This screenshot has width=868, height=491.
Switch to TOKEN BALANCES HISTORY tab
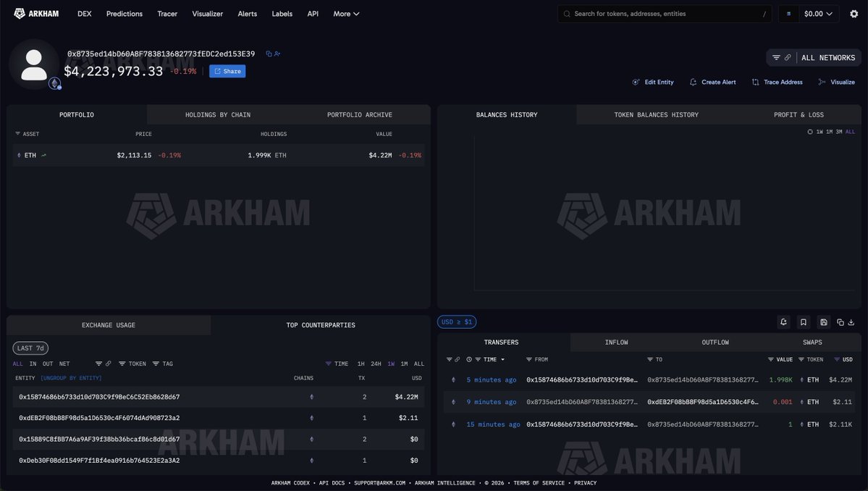(x=656, y=114)
